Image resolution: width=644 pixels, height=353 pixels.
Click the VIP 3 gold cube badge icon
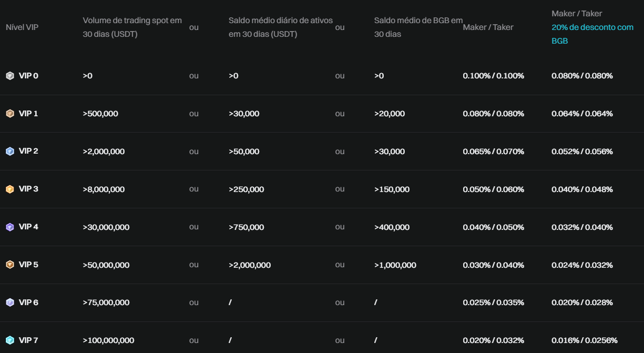pos(10,189)
